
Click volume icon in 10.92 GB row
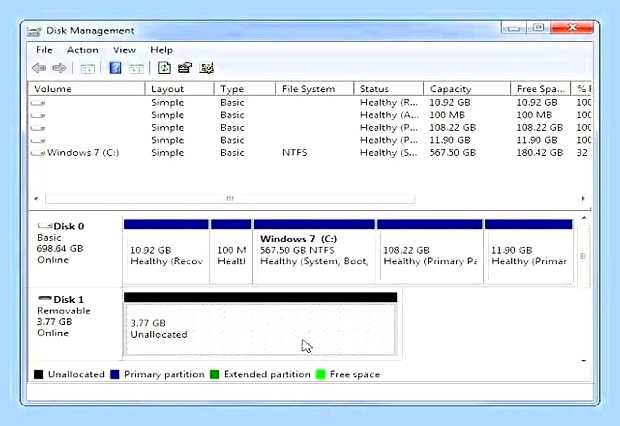pos(38,103)
